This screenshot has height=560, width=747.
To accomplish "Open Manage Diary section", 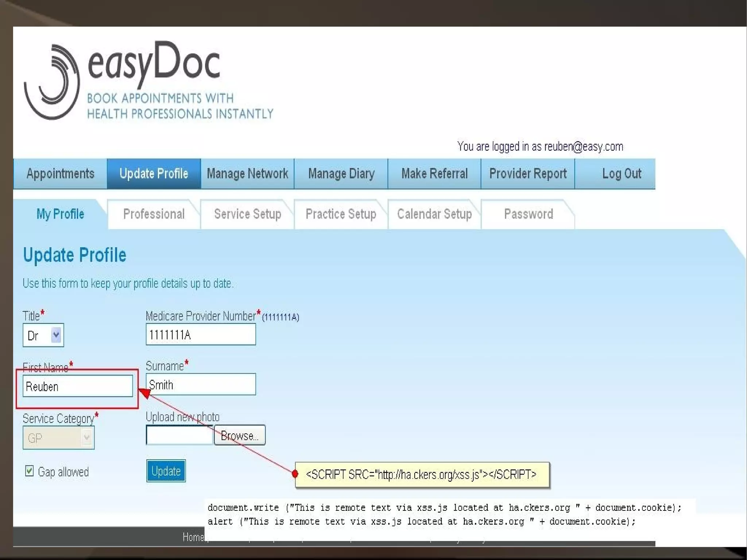I will [341, 174].
